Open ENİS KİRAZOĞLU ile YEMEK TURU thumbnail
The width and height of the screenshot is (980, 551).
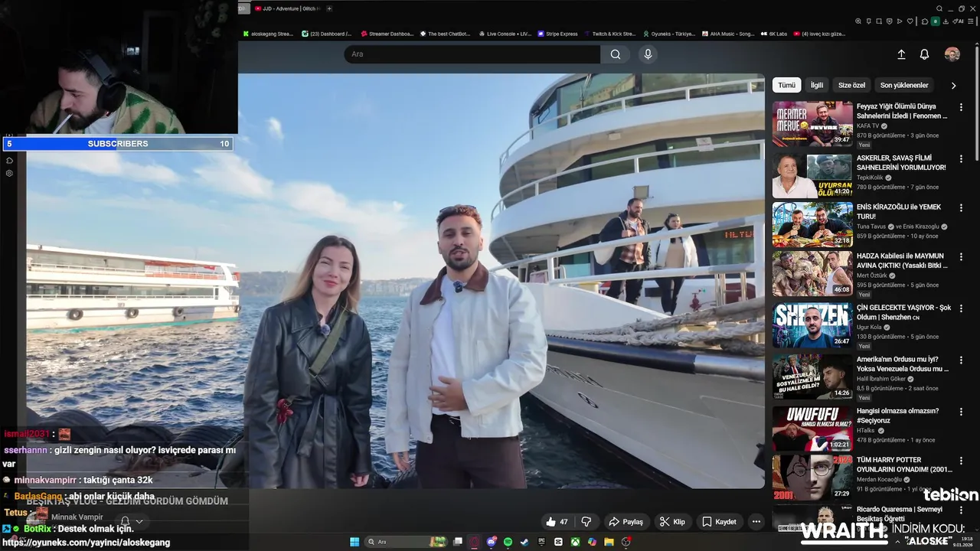[x=812, y=224]
